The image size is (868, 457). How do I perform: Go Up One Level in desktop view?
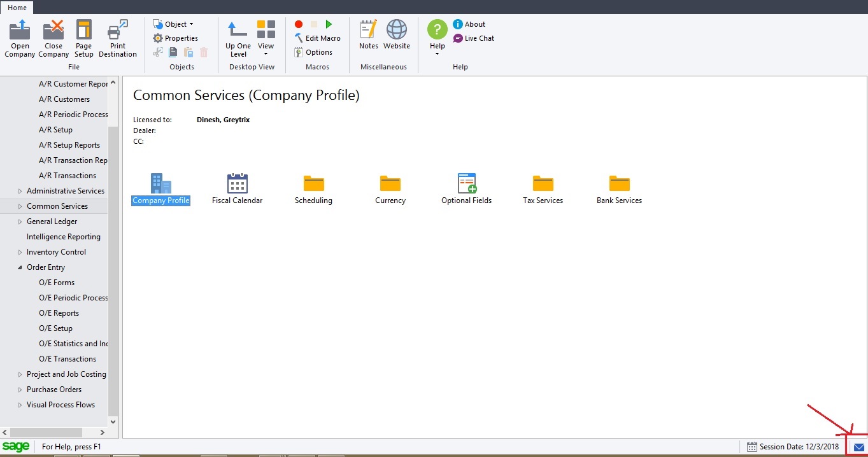coord(238,38)
